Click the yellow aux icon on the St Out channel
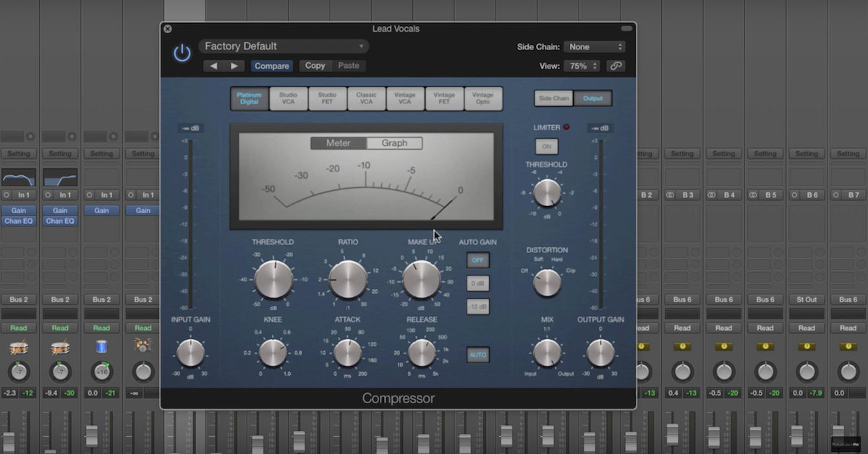Viewport: 868px width, 454px height. point(807,346)
